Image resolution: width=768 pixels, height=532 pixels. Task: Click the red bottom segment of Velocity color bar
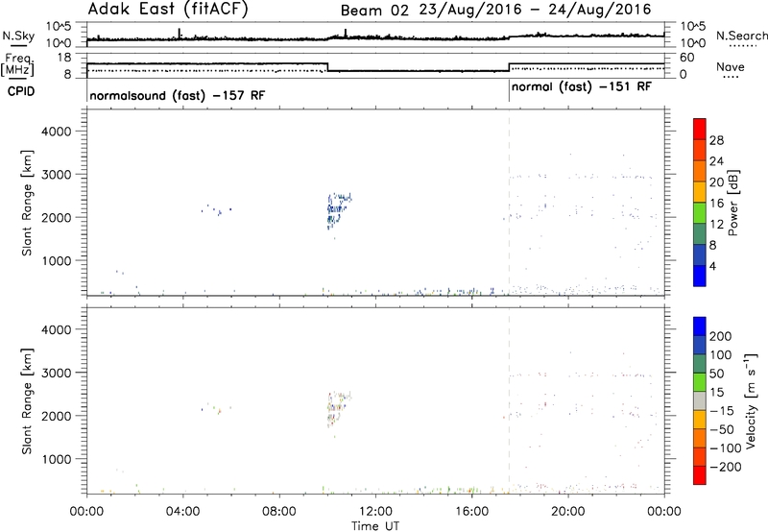[x=700, y=475]
